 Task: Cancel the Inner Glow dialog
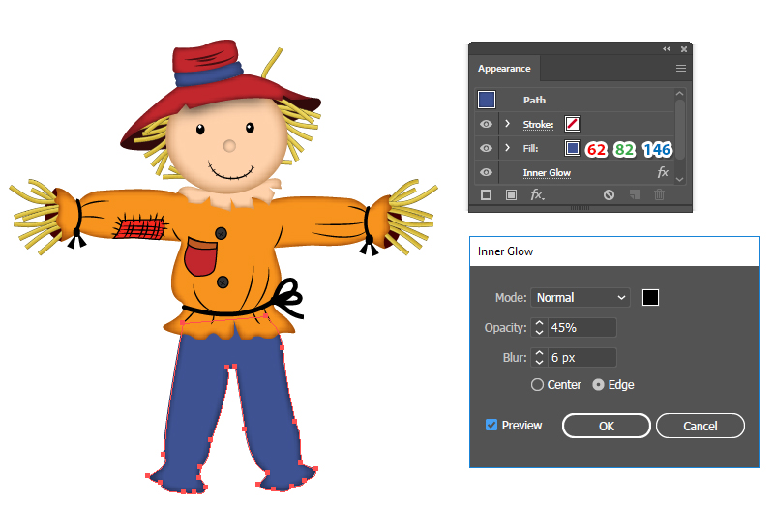pyautogui.click(x=700, y=426)
